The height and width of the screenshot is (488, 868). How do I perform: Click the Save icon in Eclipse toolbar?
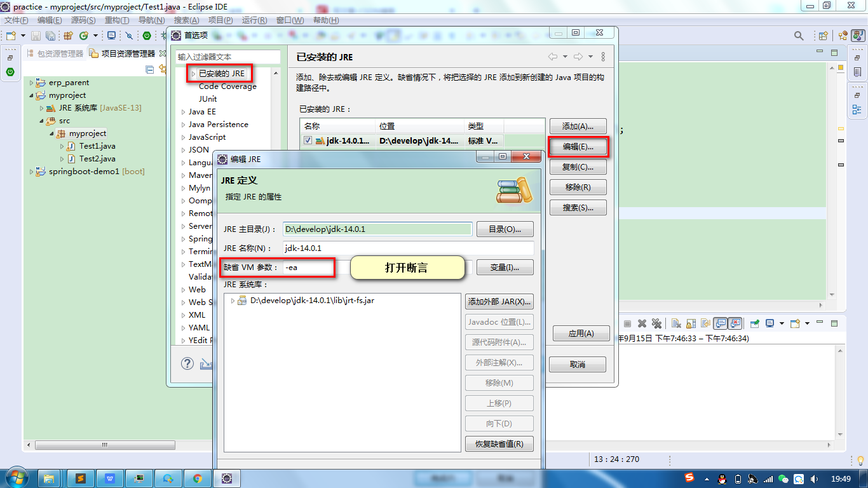[36, 36]
